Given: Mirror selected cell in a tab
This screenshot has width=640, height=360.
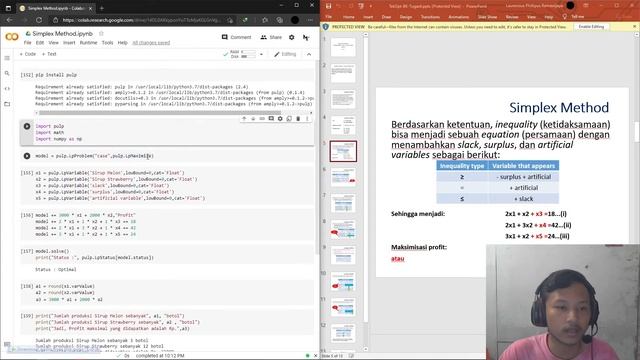Looking at the screenshot, I should [289, 118].
